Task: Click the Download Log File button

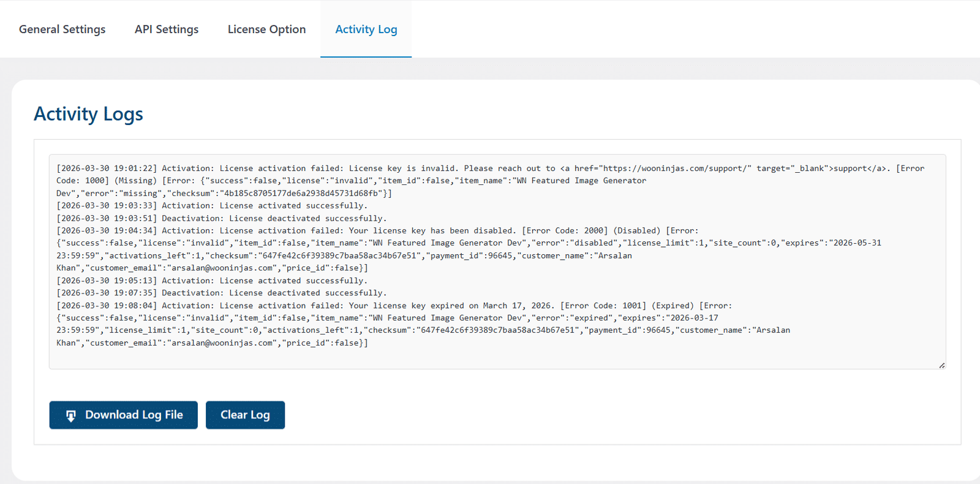Action: point(124,415)
